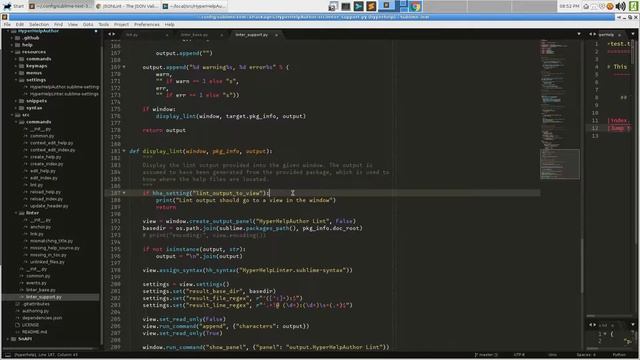640x360 pixels.
Task: Collapse the resources folder
Action: 12,52
